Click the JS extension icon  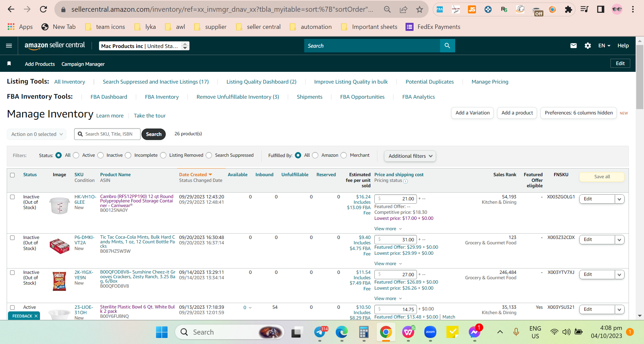(472, 9)
